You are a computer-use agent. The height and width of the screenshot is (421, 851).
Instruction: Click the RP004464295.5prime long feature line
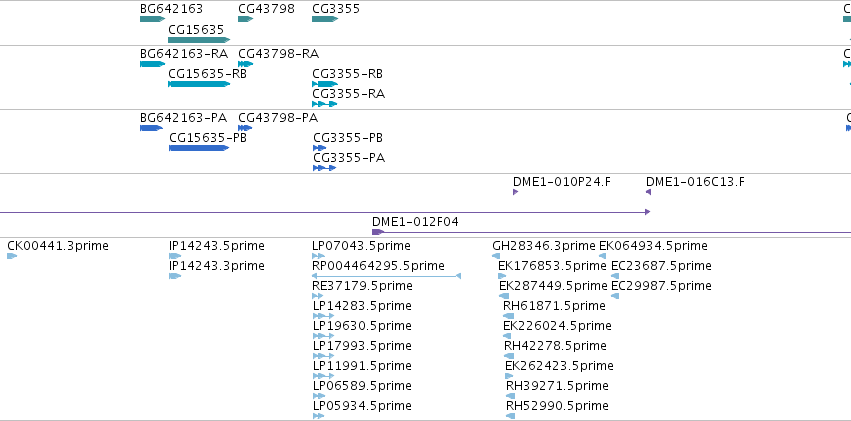pos(386,276)
